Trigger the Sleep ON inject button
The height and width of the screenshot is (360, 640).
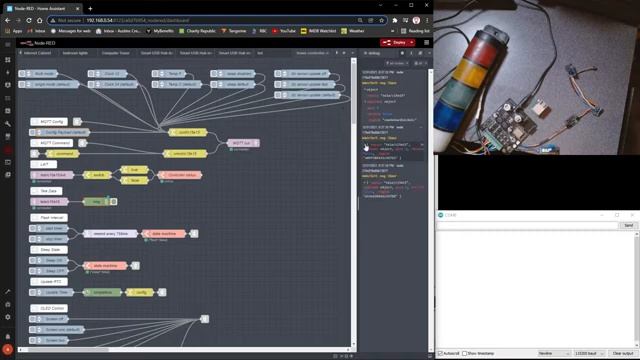click(33, 260)
